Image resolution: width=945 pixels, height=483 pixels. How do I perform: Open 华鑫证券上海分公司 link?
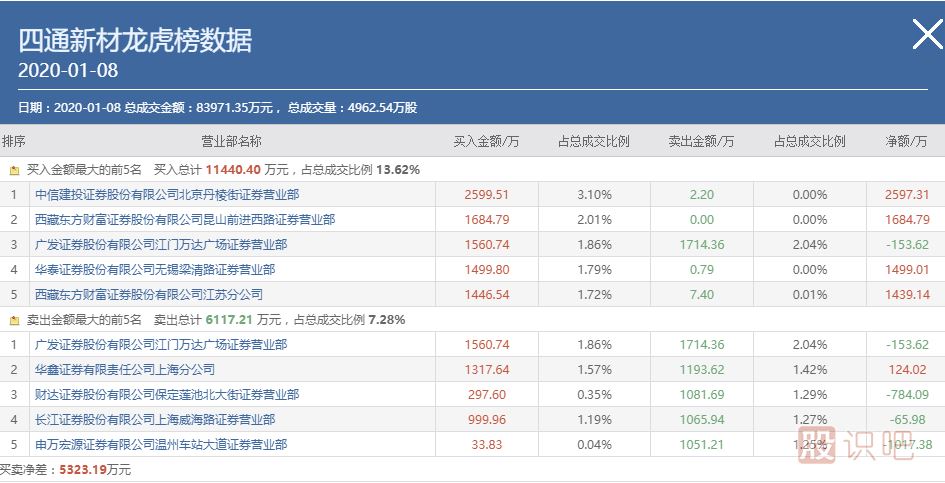coord(125,370)
